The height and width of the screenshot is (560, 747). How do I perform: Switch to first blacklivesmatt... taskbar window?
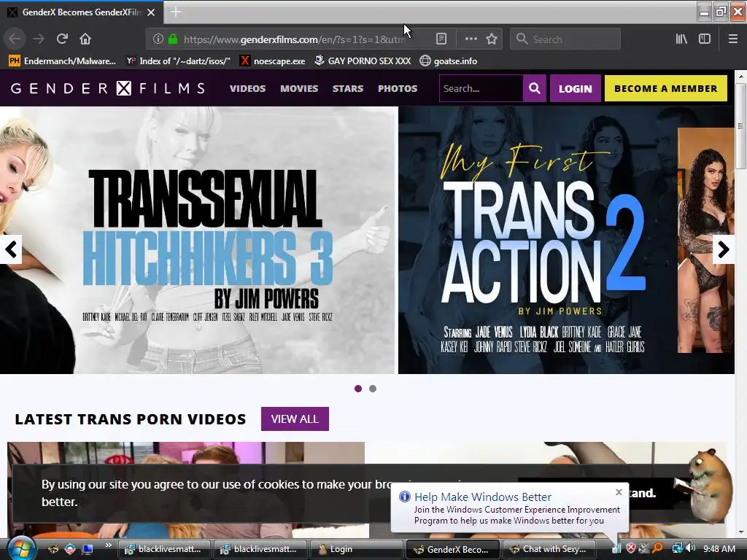pos(164,549)
